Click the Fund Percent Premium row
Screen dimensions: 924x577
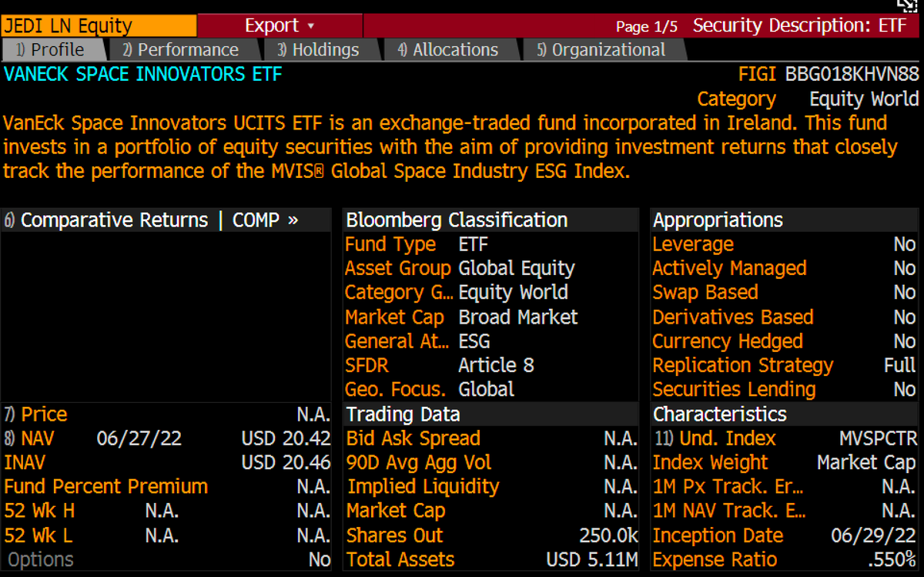166,487
